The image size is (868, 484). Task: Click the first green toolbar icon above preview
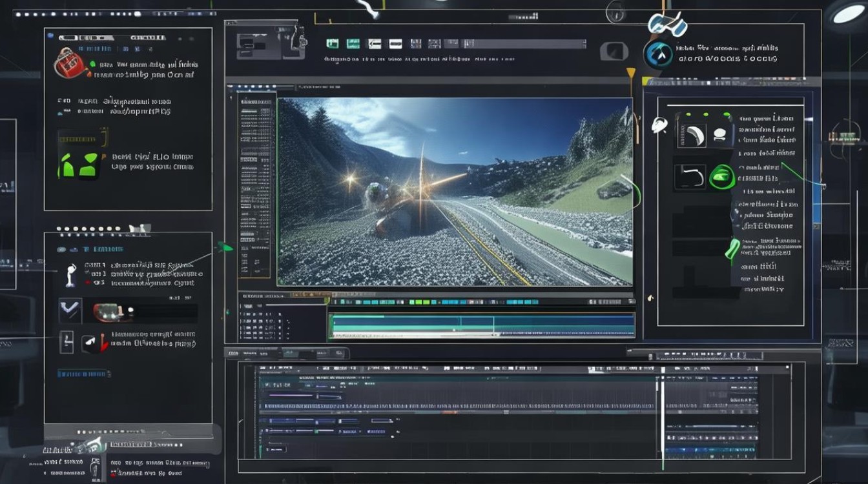tap(333, 43)
